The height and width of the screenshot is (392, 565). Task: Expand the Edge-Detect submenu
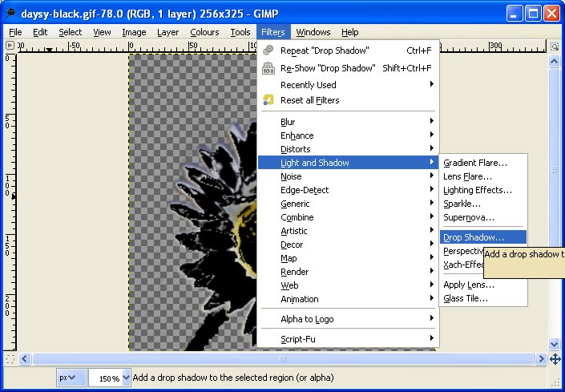348,190
